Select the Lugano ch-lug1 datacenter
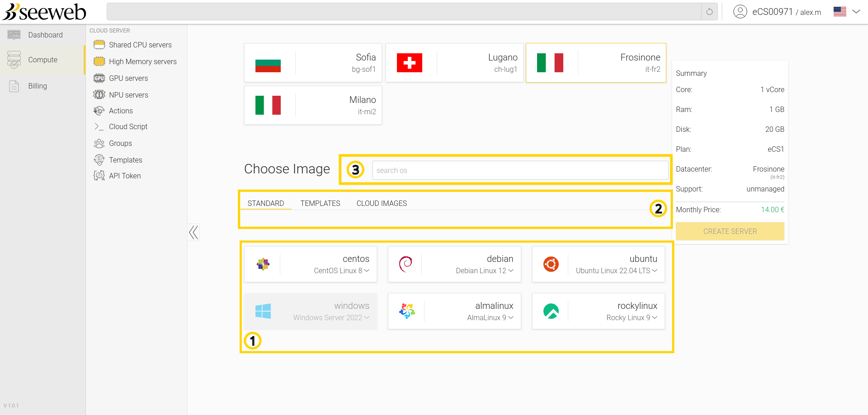This screenshot has width=868, height=415. [454, 63]
